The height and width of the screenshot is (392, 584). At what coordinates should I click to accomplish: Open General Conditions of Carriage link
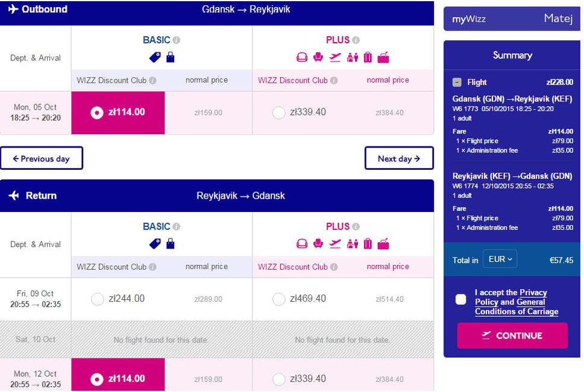coord(516,306)
